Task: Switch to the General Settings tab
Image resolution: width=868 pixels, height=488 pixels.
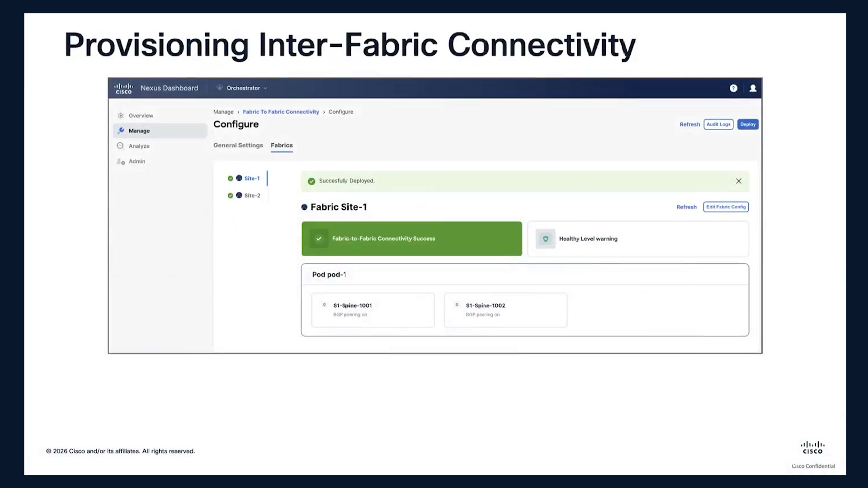Action: pos(238,145)
